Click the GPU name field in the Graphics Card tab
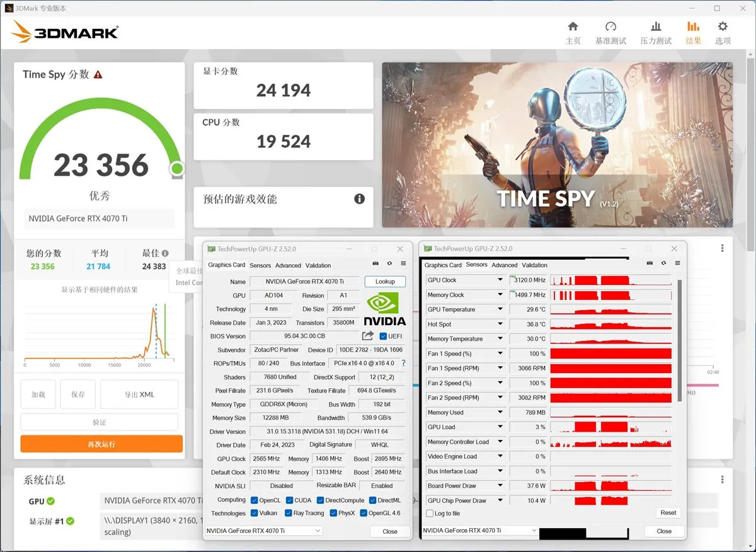 [304, 282]
